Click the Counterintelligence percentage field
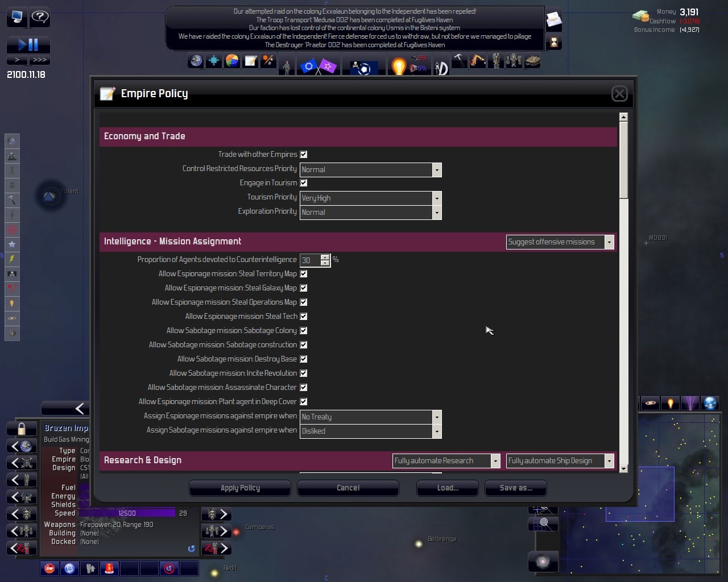Image resolution: width=728 pixels, height=582 pixels. click(310, 260)
